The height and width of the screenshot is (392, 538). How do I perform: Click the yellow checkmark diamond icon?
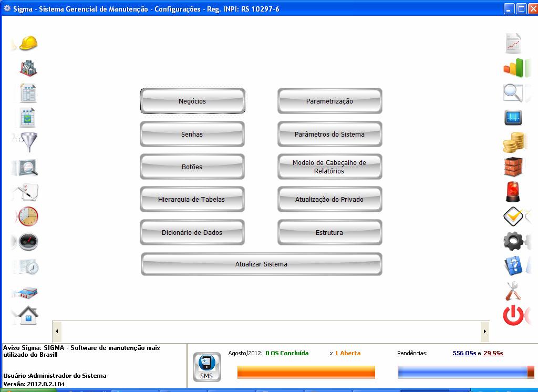513,216
